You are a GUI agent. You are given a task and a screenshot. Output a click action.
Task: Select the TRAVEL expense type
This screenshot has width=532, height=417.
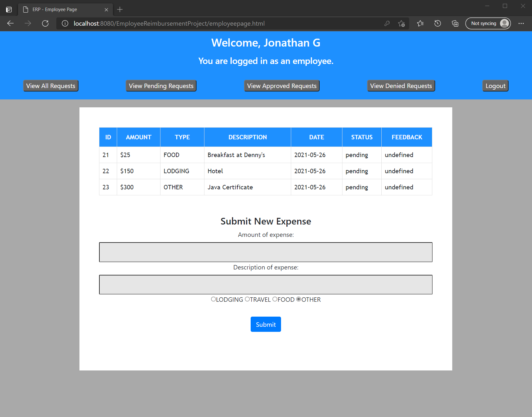[247, 299]
